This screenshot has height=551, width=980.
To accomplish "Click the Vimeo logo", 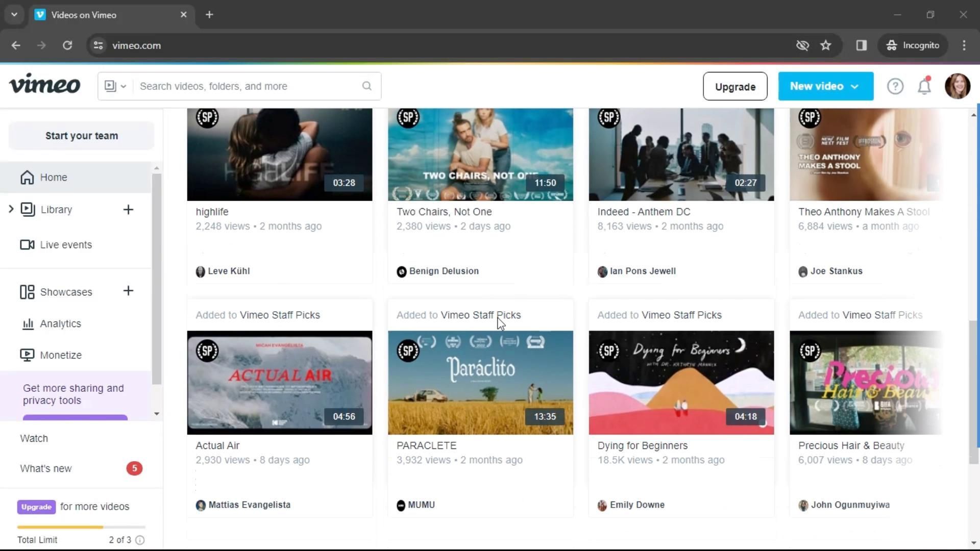I will point(45,85).
